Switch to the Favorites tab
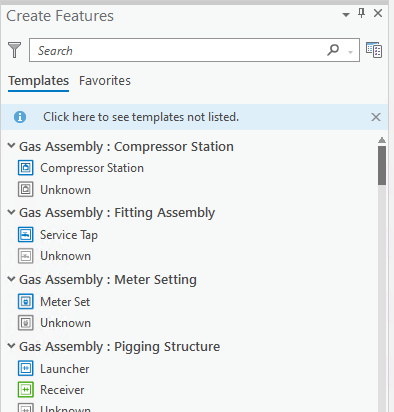This screenshot has height=412, width=394. (105, 81)
